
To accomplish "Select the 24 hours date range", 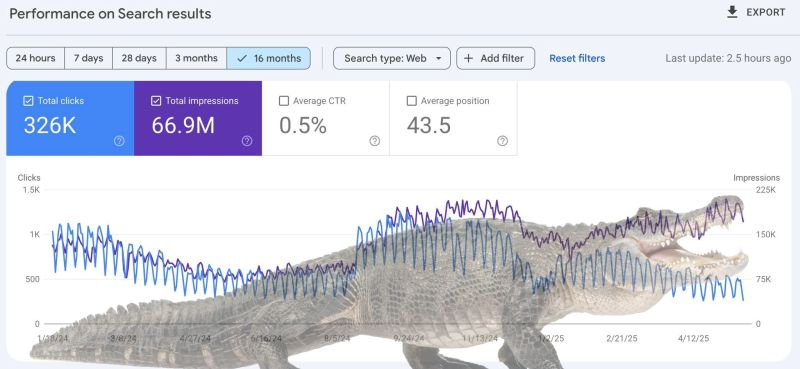I will [36, 58].
